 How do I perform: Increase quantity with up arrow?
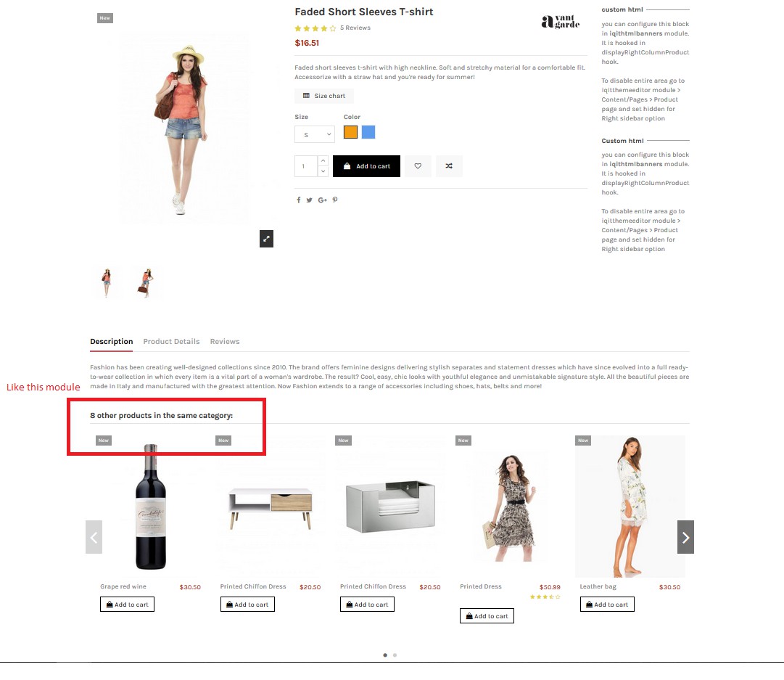point(323,160)
